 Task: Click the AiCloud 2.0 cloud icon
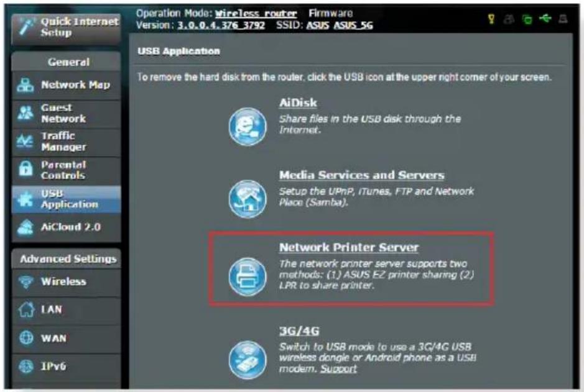[25, 227]
